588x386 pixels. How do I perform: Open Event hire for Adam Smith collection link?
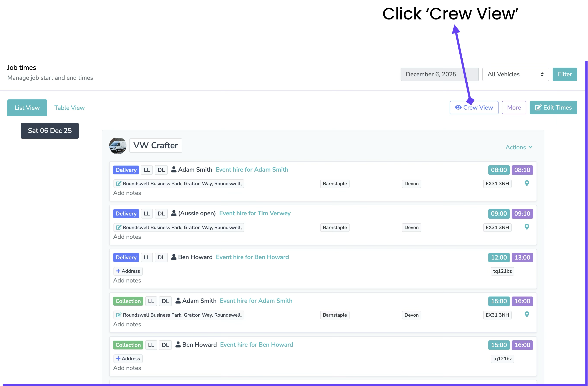coord(256,301)
